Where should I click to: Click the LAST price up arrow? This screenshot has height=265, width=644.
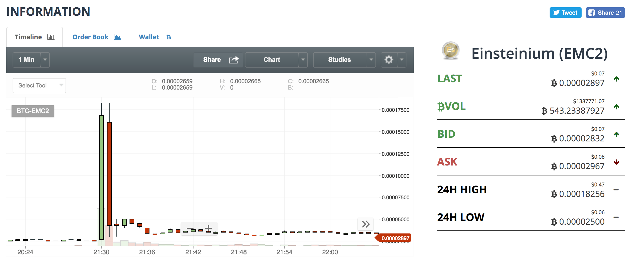click(616, 79)
